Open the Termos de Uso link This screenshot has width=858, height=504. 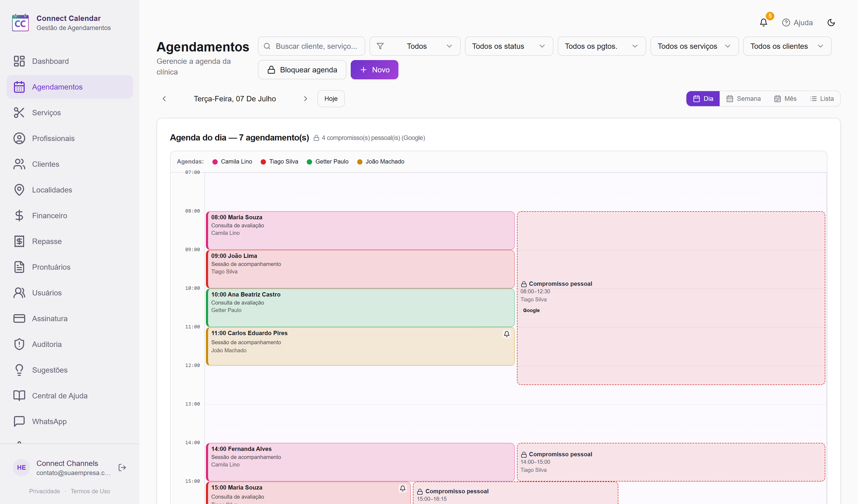90,491
